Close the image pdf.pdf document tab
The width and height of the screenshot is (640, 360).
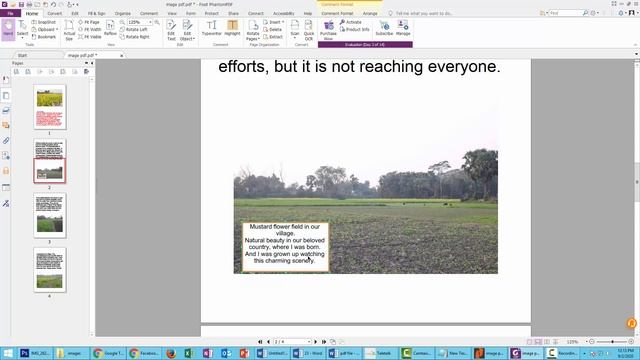[x=122, y=56]
